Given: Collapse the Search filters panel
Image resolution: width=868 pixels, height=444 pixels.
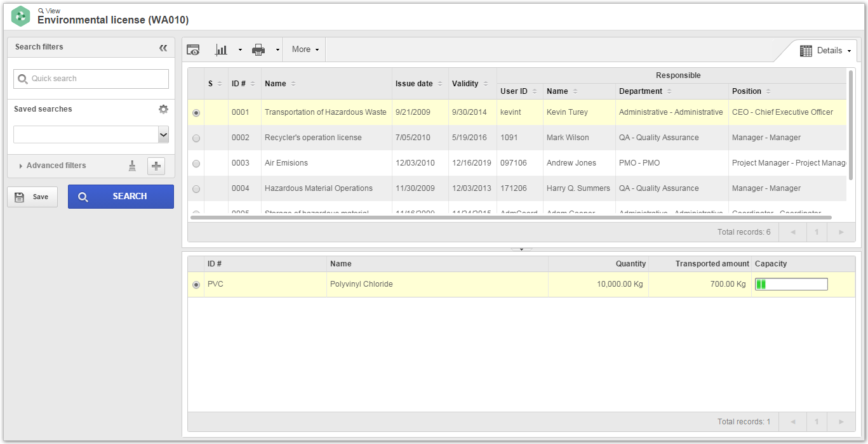Looking at the screenshot, I should tap(163, 48).
